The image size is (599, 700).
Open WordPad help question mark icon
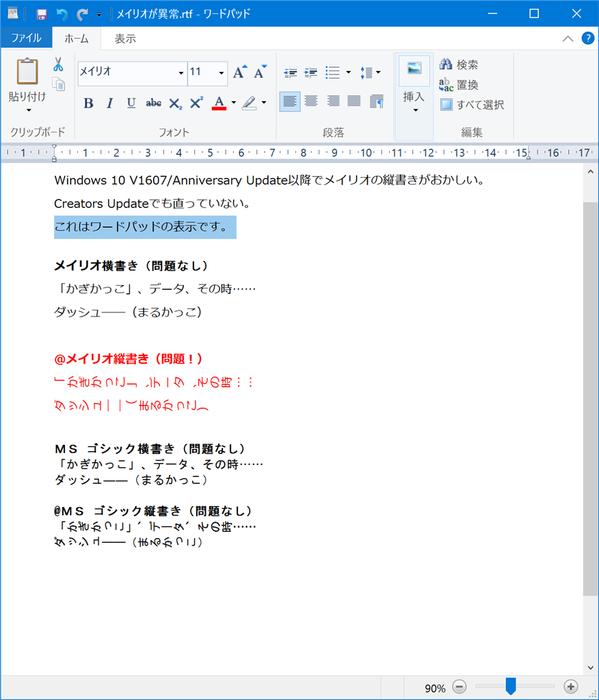point(587,38)
